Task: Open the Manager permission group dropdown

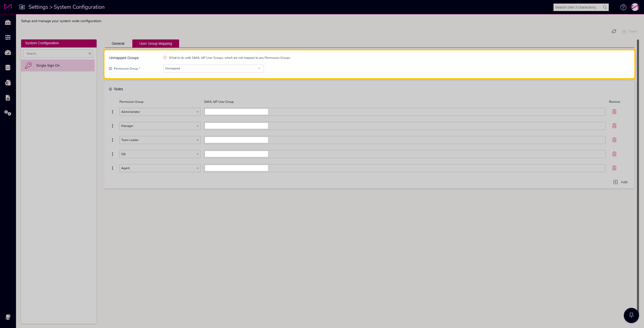Action: tap(160, 126)
